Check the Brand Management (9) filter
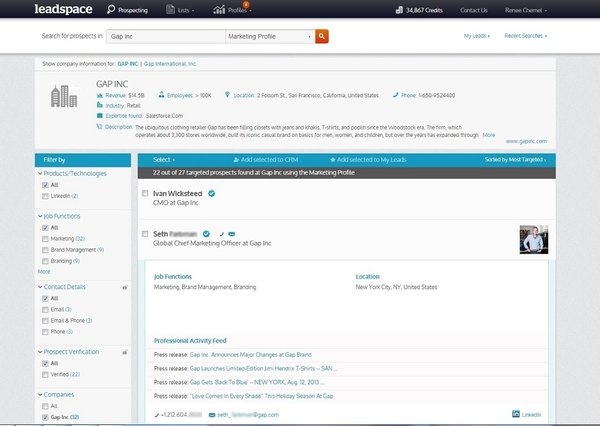Screen dimensions: 600x426 point(45,250)
